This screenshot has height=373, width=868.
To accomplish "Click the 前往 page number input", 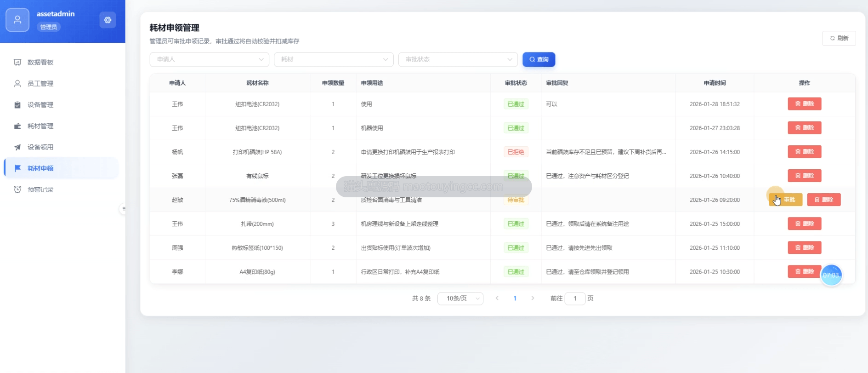I will click(575, 298).
